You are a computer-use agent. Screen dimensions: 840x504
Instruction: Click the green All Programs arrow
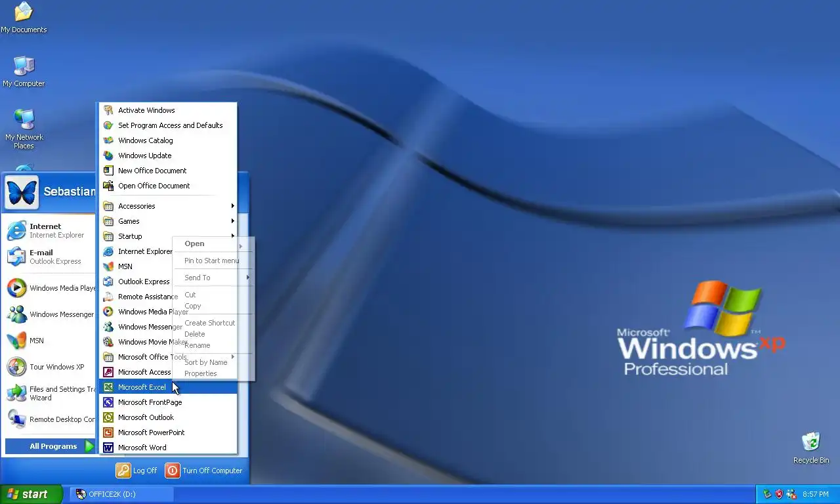click(89, 446)
